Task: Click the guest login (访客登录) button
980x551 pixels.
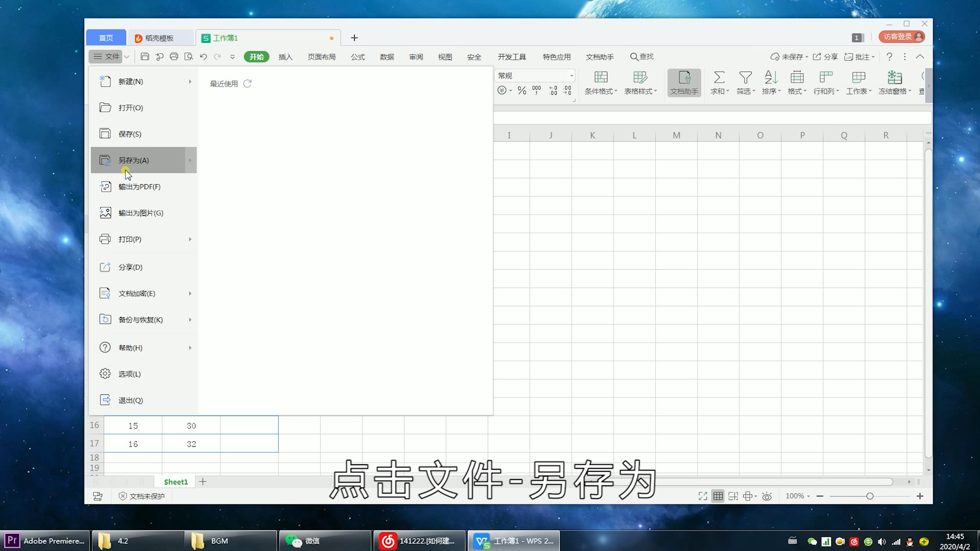Action: 902,37
